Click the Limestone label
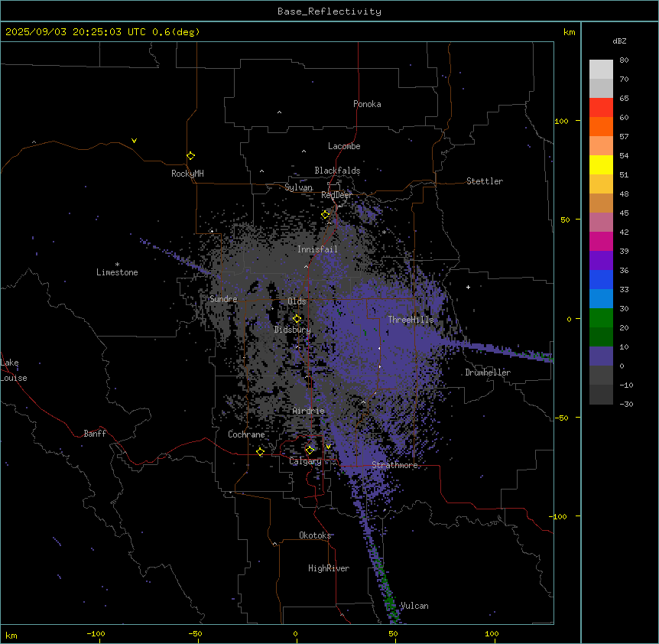Image resolution: width=659 pixels, height=644 pixels. 117,272
